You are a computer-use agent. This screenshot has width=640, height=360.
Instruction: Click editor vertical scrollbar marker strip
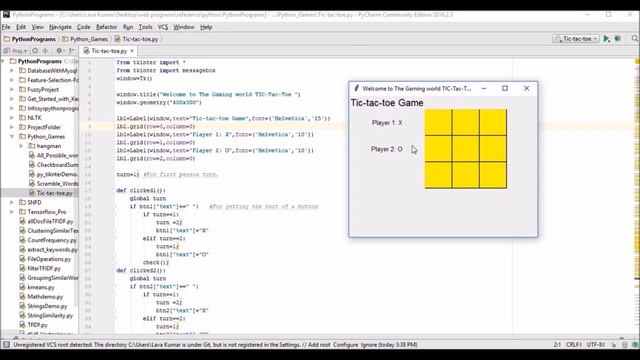(x=637, y=196)
